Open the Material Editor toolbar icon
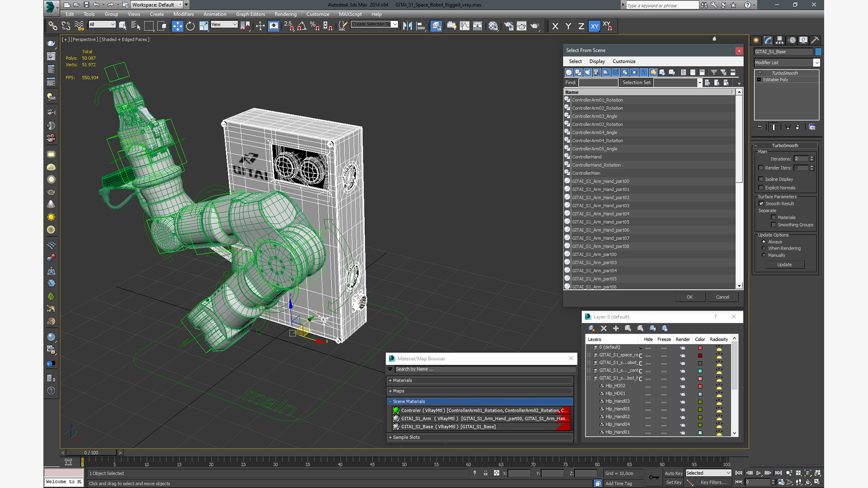Image resolution: width=868 pixels, height=488 pixels. (x=493, y=26)
